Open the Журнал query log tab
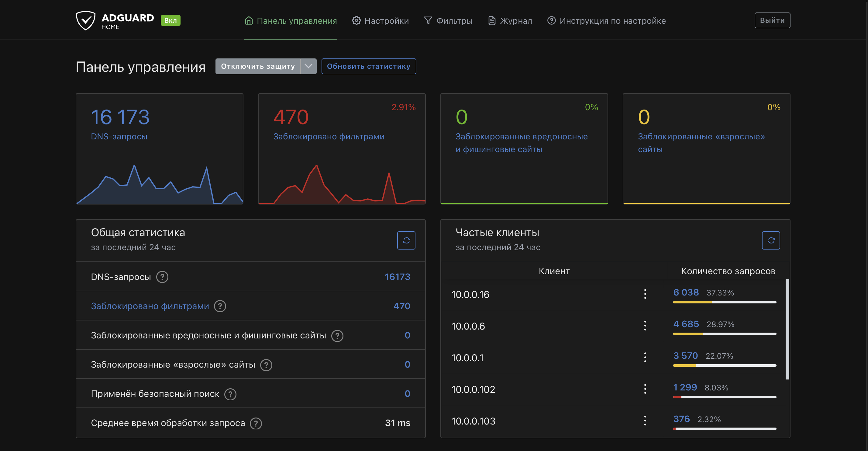Image resolution: width=868 pixels, height=451 pixels. pos(510,21)
